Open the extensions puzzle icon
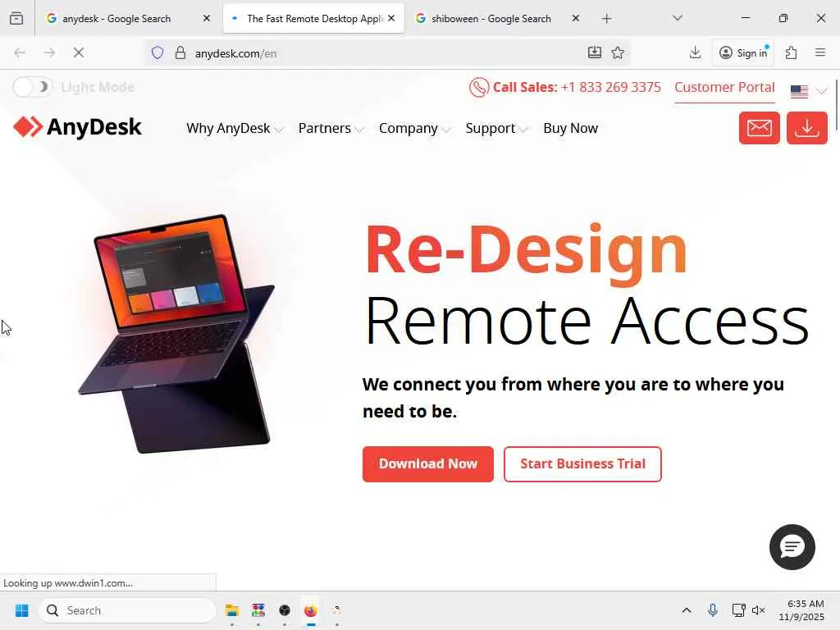The width and height of the screenshot is (840, 630). [x=791, y=52]
